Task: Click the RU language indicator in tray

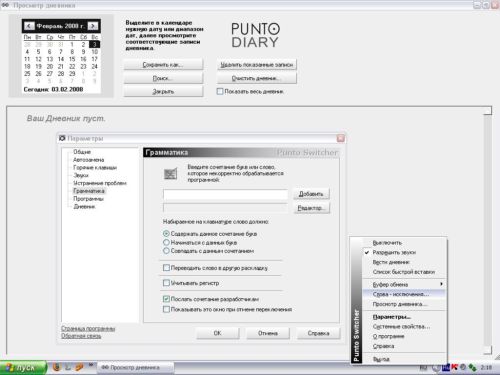Action: 423,368
